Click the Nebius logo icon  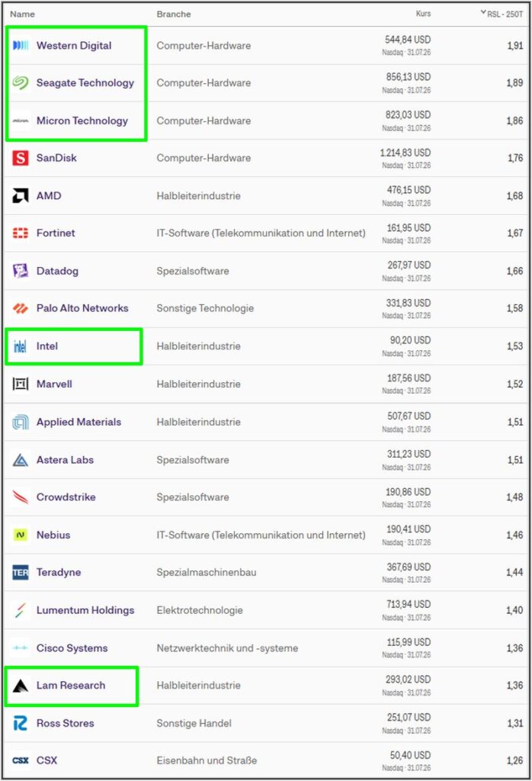21,535
